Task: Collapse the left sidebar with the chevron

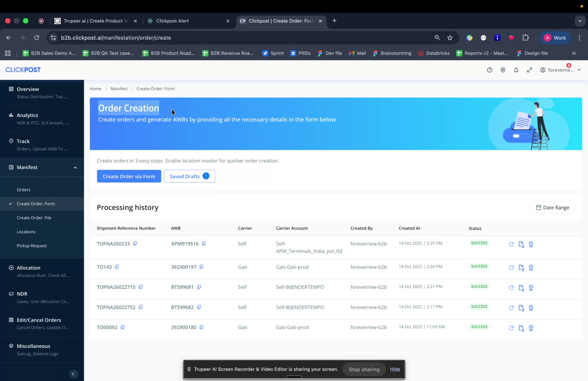Action: pos(73,374)
